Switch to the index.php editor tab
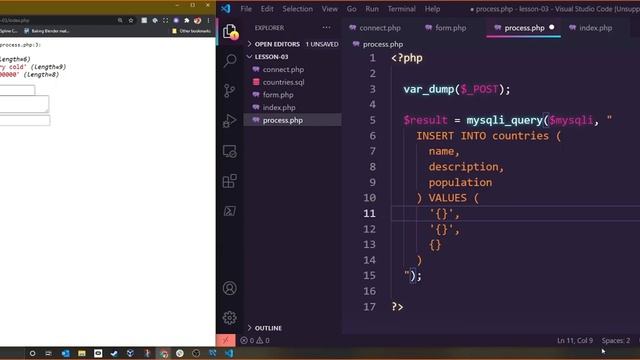This screenshot has height=360, width=640. pos(591,28)
